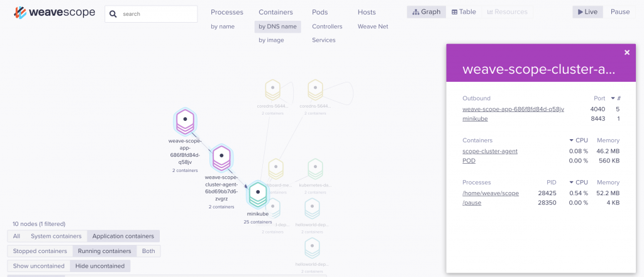The image size is (644, 277).
Task: Click the 10 nodes (1 filtered) status
Action: (39, 224)
